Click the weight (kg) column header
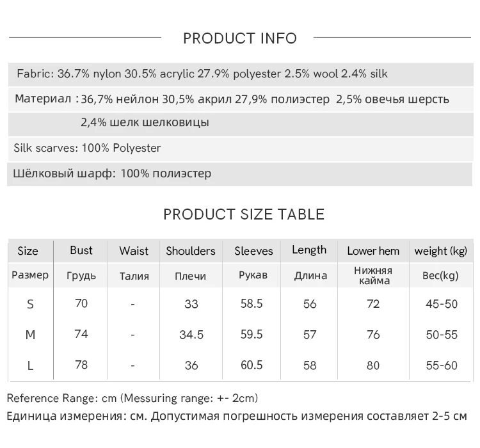The height and width of the screenshot is (448, 480). click(441, 251)
